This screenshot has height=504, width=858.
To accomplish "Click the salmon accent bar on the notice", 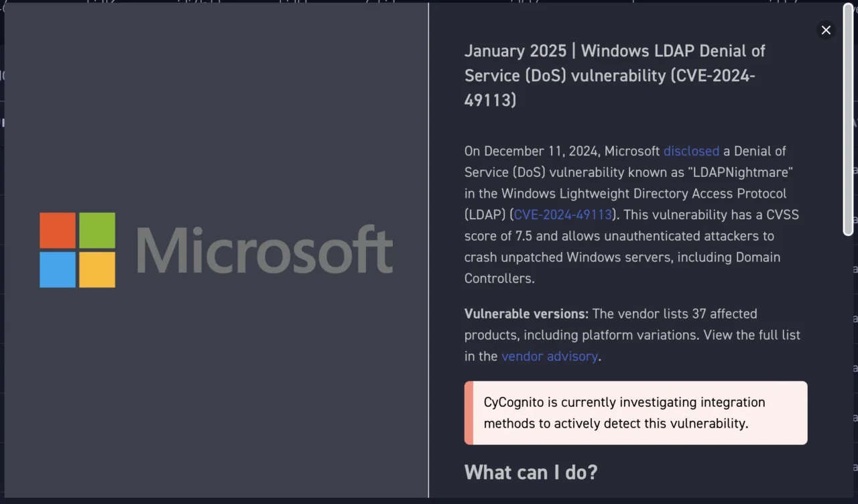I will [469, 413].
